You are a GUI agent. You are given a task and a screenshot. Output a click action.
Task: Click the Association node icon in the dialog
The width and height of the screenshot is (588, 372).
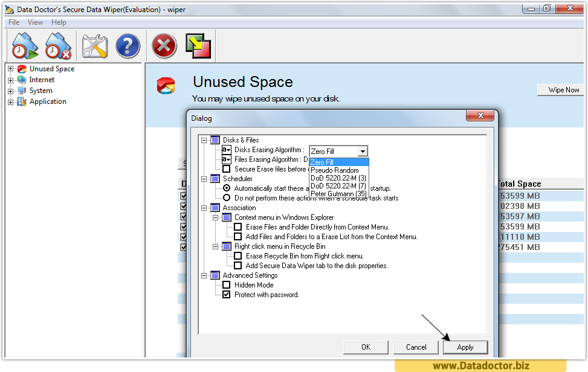[215, 208]
